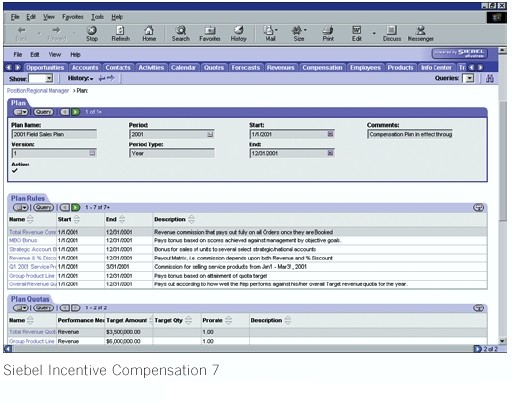Click the history forward arrow next to History
The image size is (513, 406).
click(111, 78)
